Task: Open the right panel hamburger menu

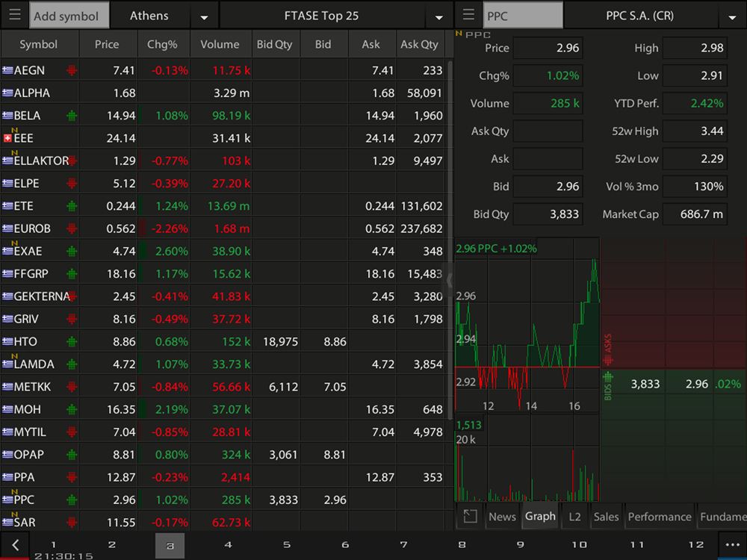Action: point(468,15)
